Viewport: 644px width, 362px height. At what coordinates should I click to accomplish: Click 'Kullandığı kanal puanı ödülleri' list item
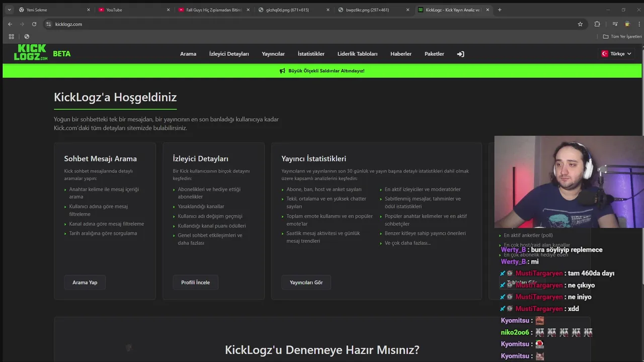point(212,226)
